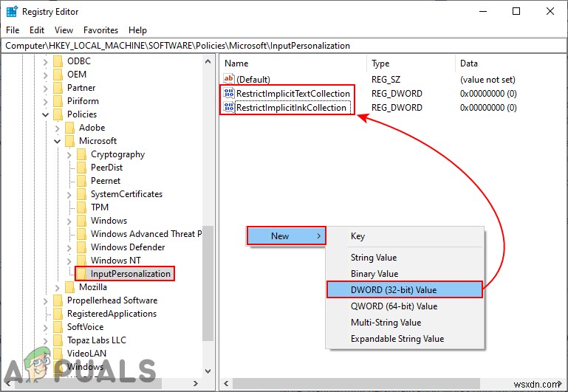Expand the ODBC tree node
The height and width of the screenshot is (392, 568).
point(45,62)
